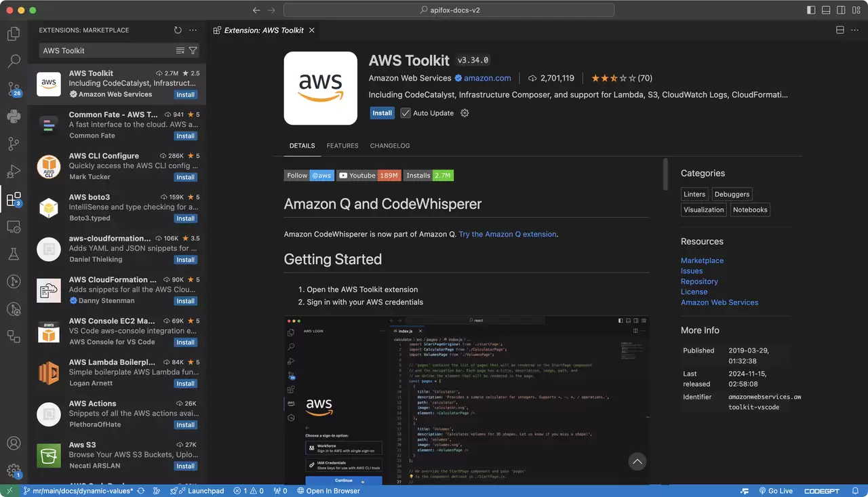
Task: Open the Python icon in activity bar
Action: (x=14, y=116)
